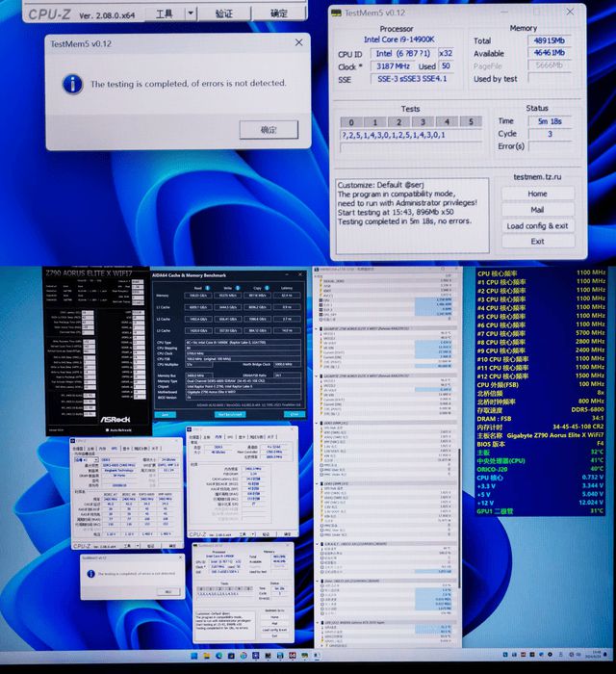Screen dimensions: 616x674
Task: Click the HWiNFO sensor window title icon
Action: coord(317,270)
